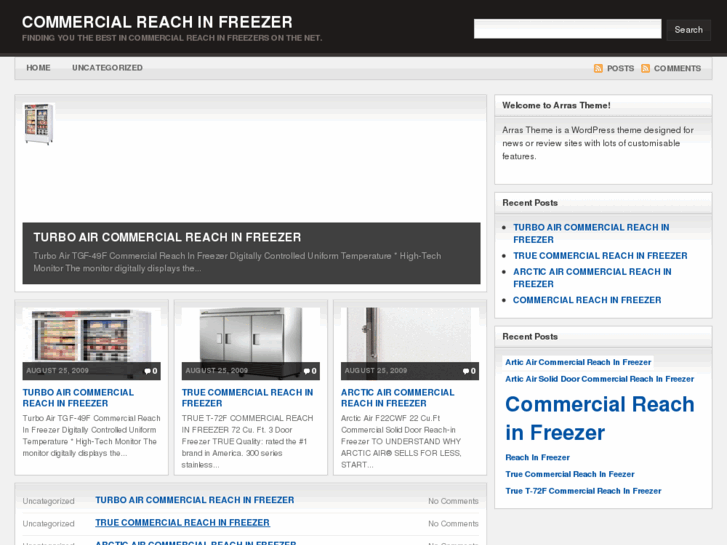Select the Artic Air Commercial Reach In Freezer tag
The width and height of the screenshot is (727, 545).
[578, 362]
